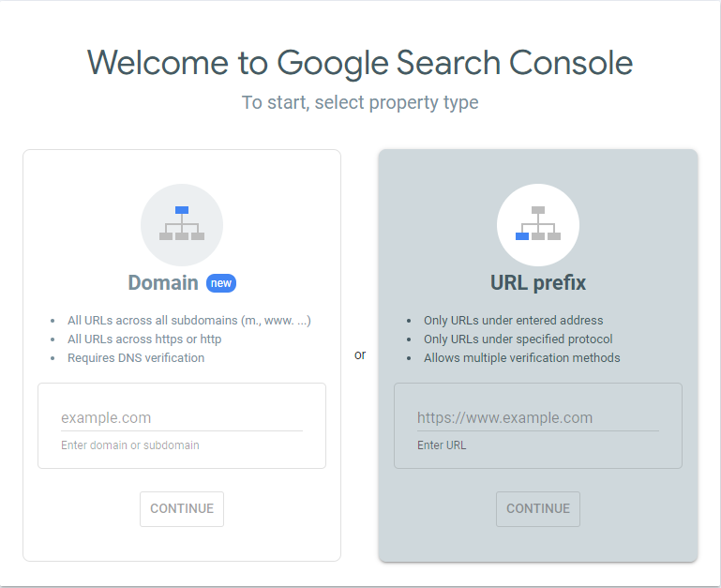
Task: Select the Domain heading
Action: 163,282
